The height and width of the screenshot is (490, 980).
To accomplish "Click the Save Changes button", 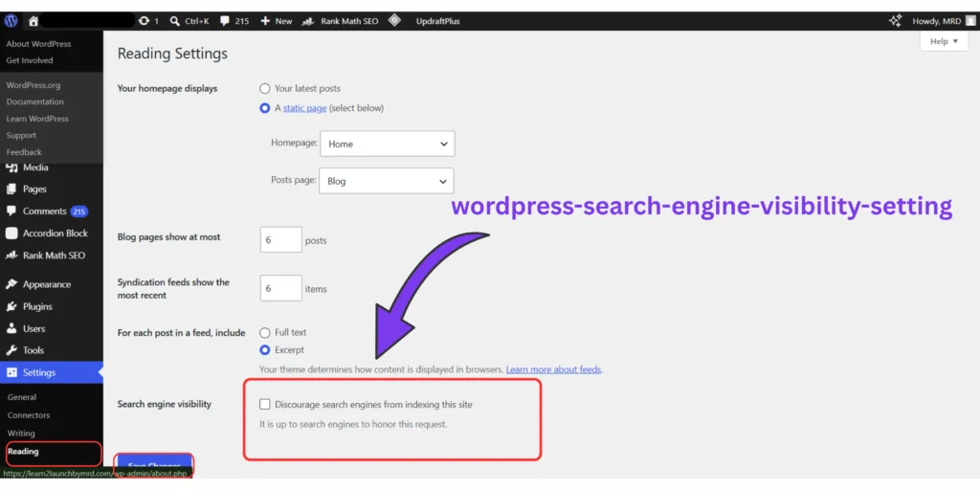I will 154,466.
